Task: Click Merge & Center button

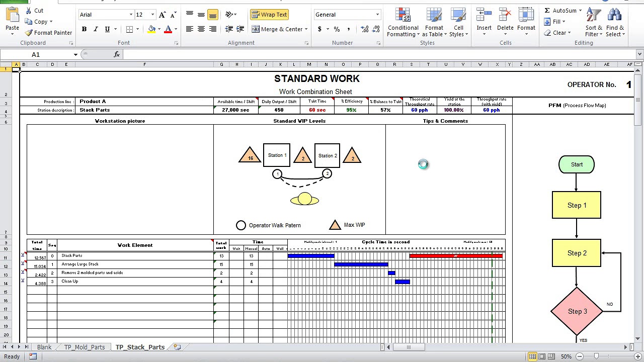Action: coord(277,29)
